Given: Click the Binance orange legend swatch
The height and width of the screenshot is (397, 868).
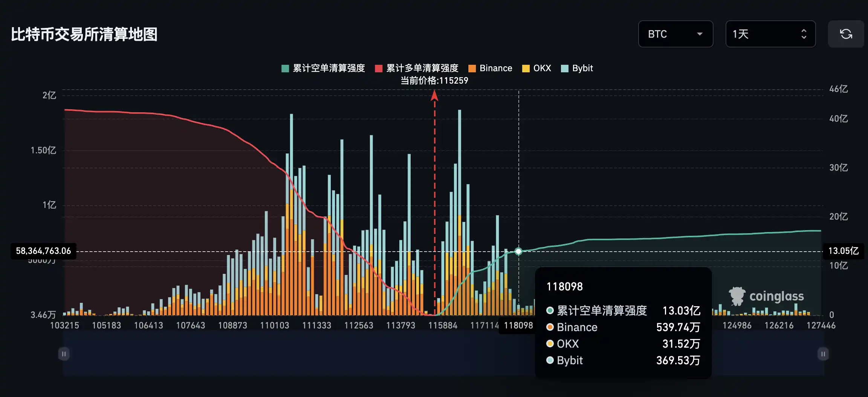Looking at the screenshot, I should point(472,69).
